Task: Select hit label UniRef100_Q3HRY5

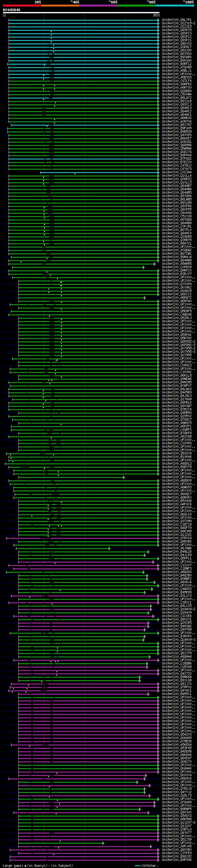Action: [x=177, y=240]
